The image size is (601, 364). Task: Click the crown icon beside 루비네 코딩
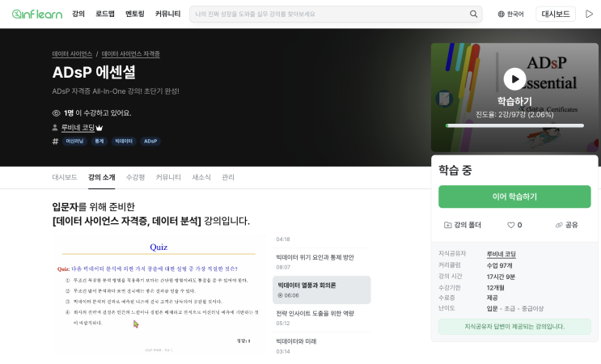(x=99, y=128)
